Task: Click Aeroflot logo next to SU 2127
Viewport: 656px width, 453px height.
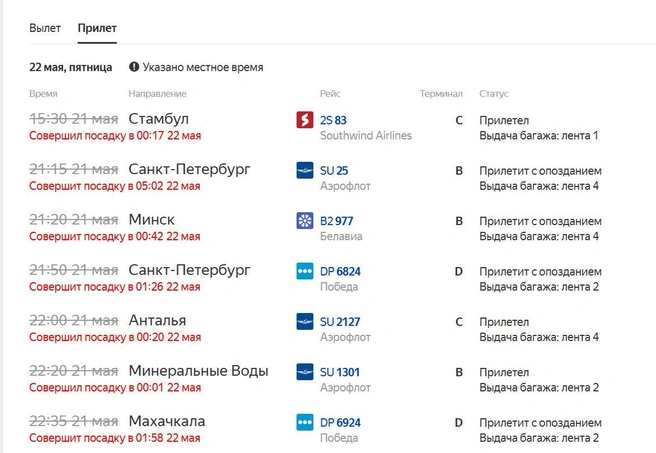Action: [305, 321]
